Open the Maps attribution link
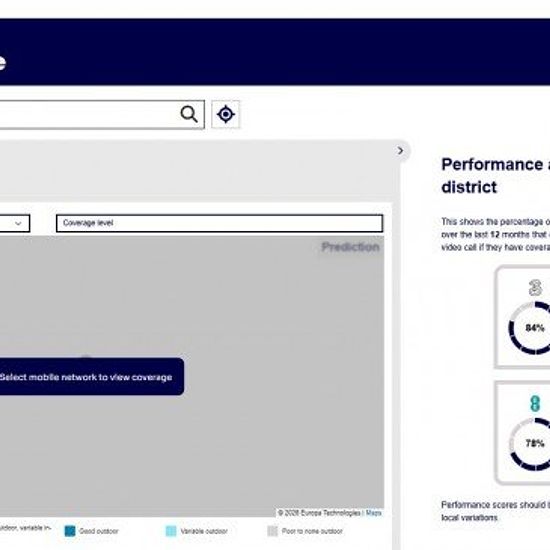The image size is (550, 550). coord(373,513)
